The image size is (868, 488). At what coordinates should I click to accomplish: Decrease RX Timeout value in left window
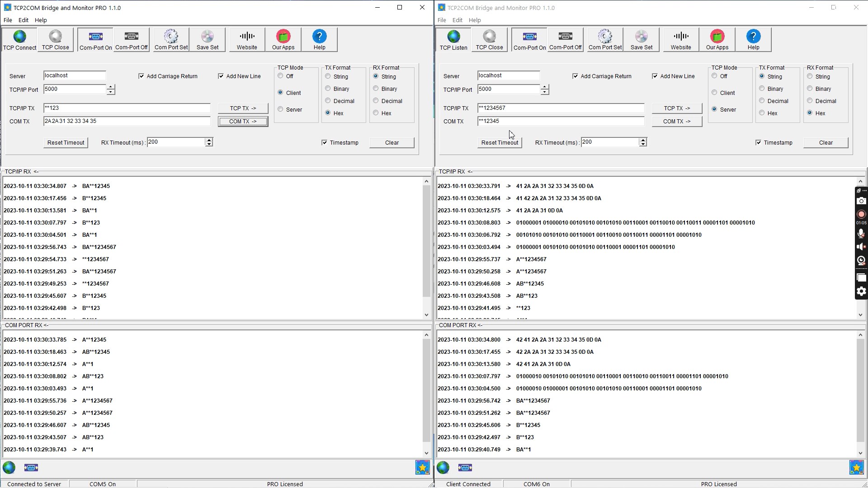pos(209,145)
